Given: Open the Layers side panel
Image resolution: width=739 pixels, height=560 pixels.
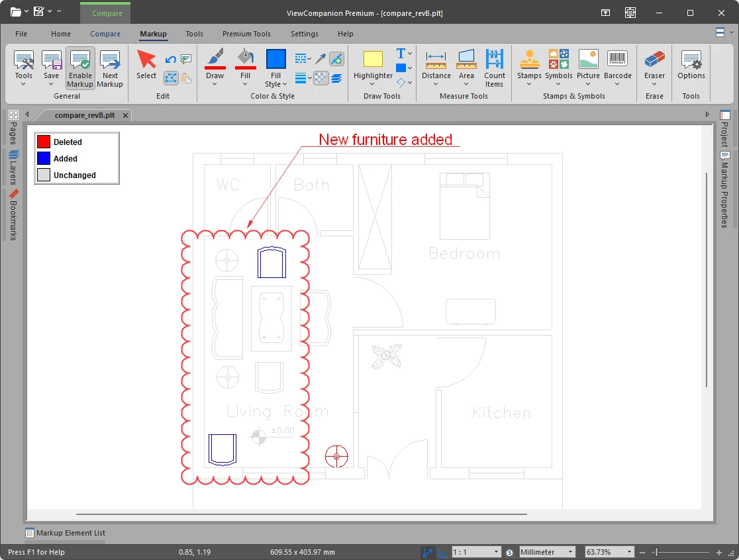Looking at the screenshot, I should [13, 167].
